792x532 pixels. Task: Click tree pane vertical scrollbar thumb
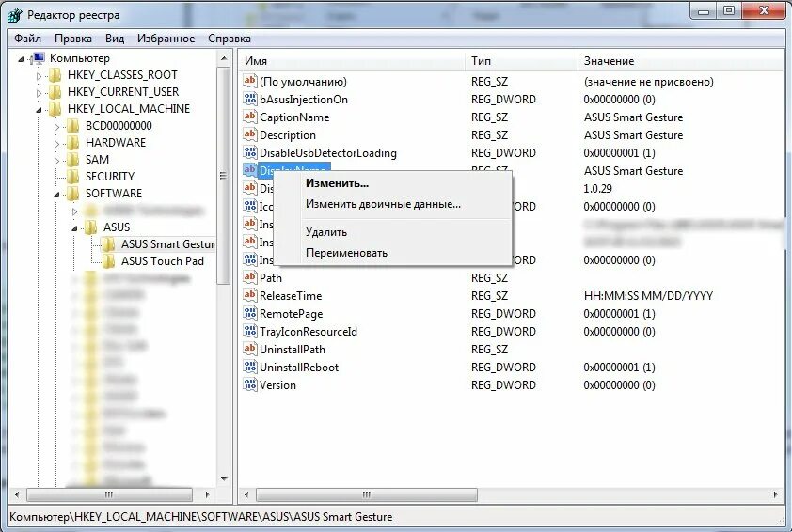223,175
